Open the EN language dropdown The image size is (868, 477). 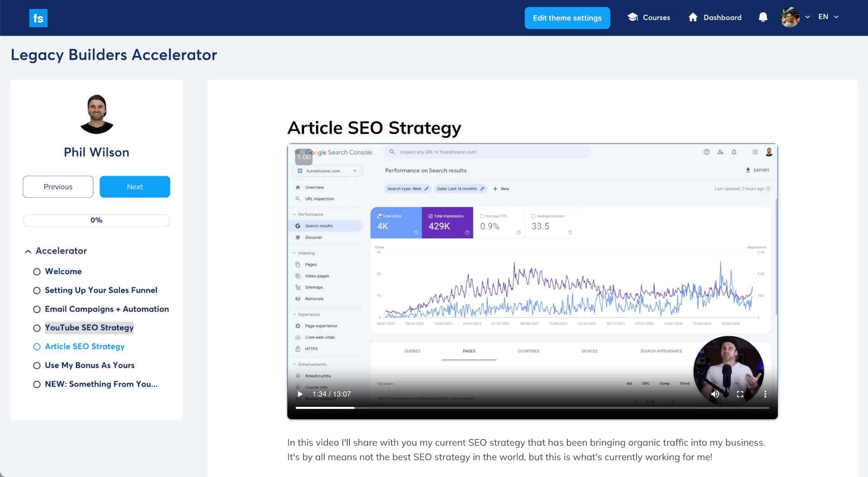click(x=829, y=17)
